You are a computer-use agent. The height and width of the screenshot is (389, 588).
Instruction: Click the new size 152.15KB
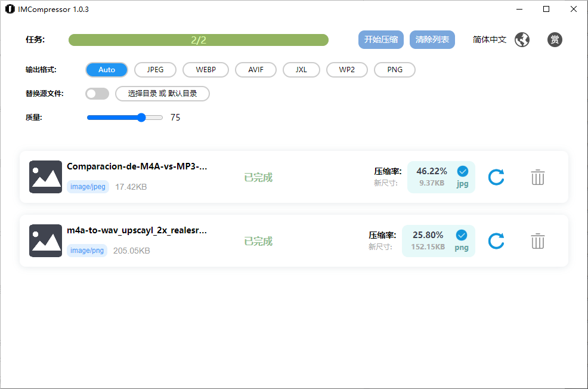[428, 247]
